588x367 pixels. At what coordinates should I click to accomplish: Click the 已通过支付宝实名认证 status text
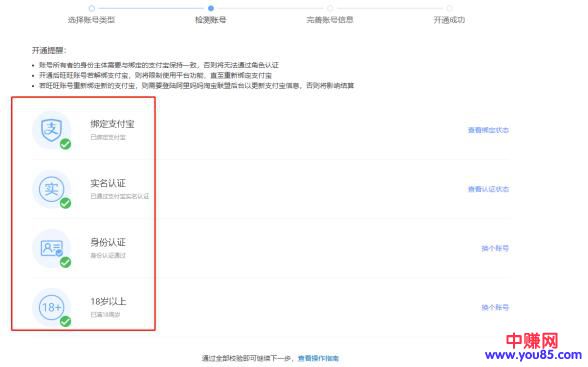point(120,196)
